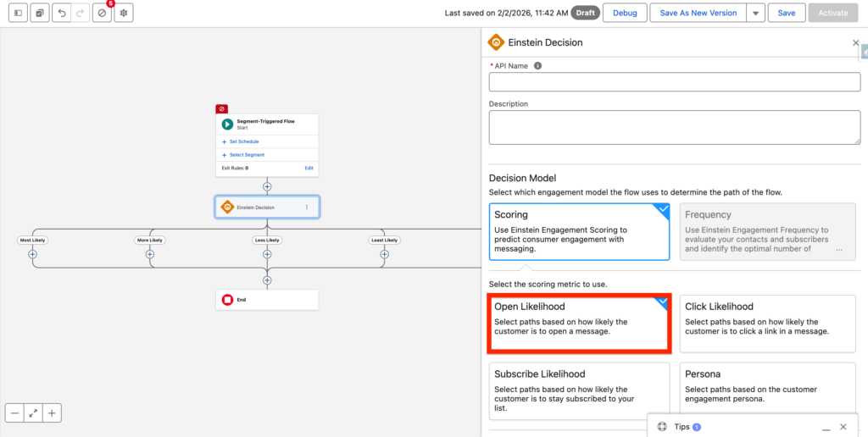
Task: Click the undo arrow icon
Action: point(61,14)
